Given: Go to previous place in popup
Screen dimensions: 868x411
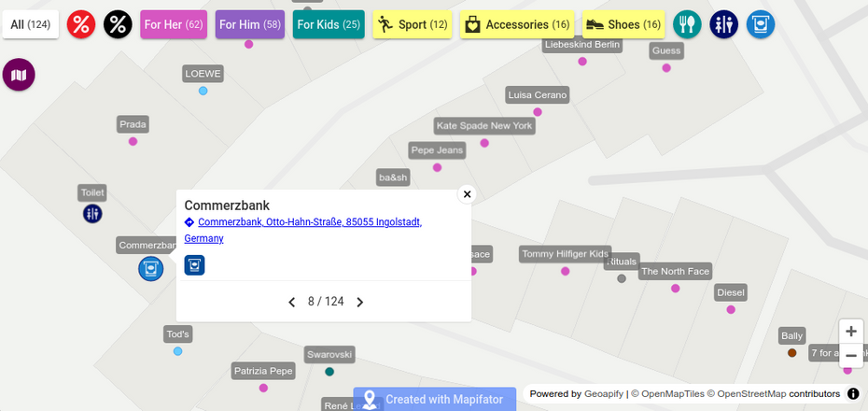Looking at the screenshot, I should 292,302.
